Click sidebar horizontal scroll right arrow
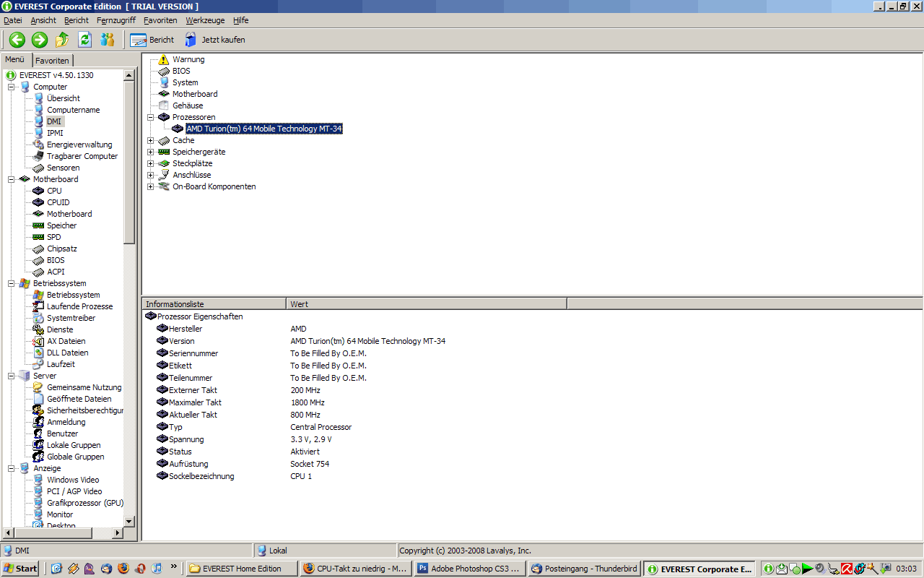924x578 pixels. pyautogui.click(x=118, y=533)
